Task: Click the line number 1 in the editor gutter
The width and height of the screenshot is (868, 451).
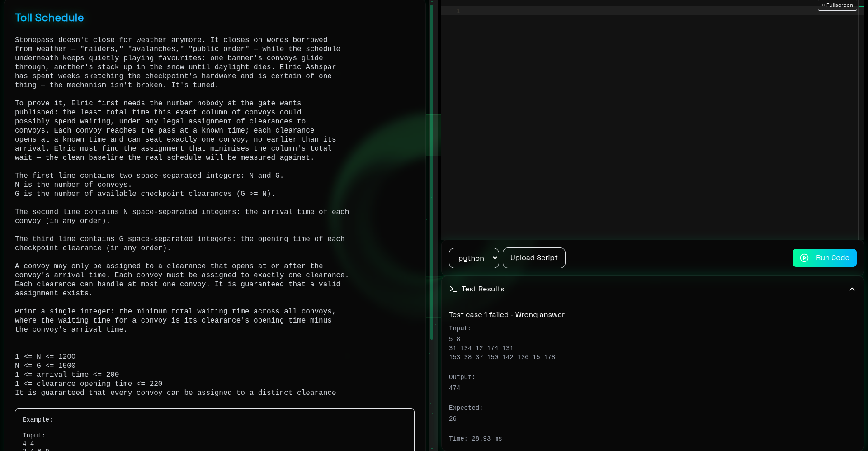Action: [458, 11]
